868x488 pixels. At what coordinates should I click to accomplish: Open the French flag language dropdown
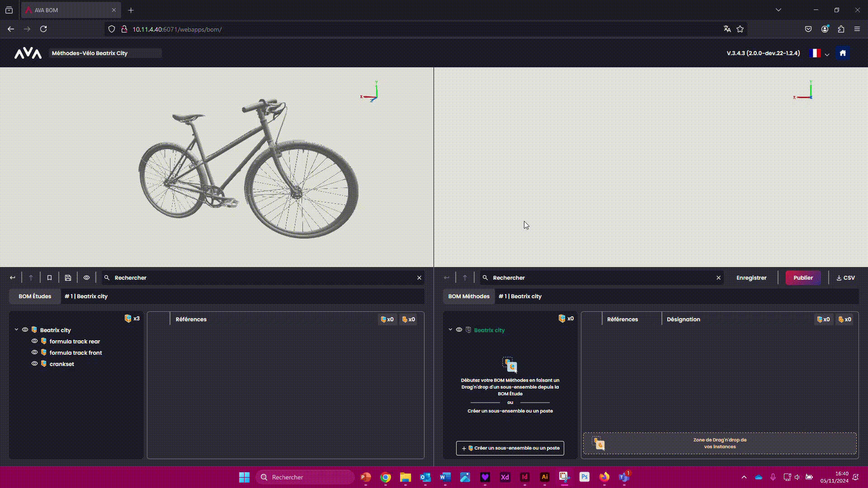[819, 53]
